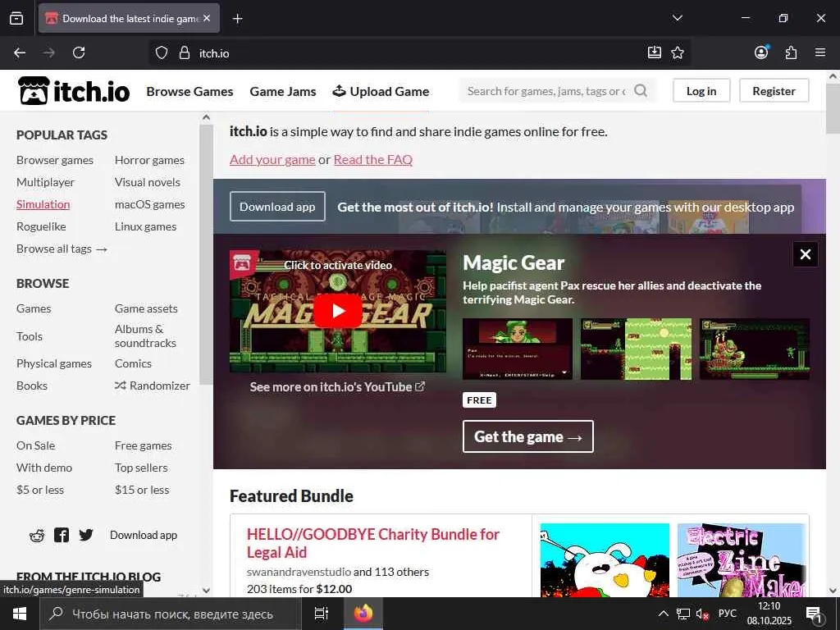
Task: Open the Facebook social icon
Action: click(x=62, y=535)
